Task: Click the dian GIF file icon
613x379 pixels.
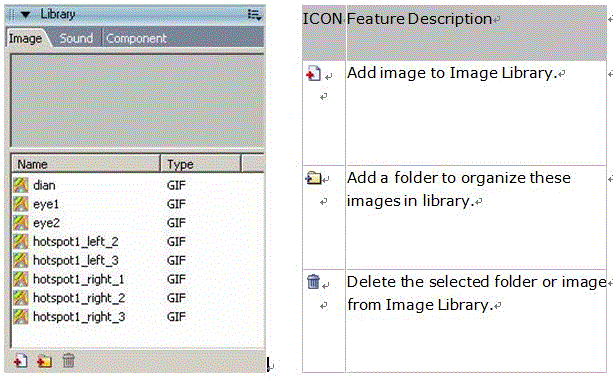Action: [21, 185]
